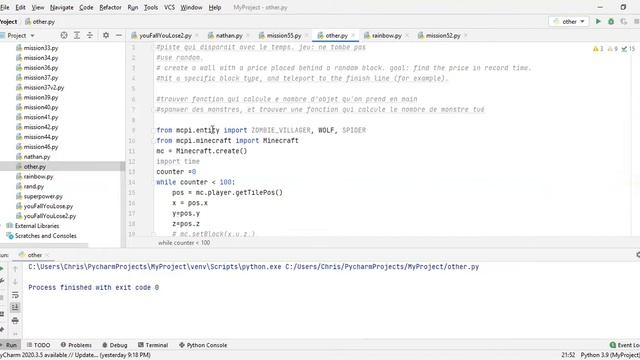Image resolution: width=640 pixels, height=360 pixels.
Task: Open the Terminal tool window
Action: pyautogui.click(x=153, y=345)
